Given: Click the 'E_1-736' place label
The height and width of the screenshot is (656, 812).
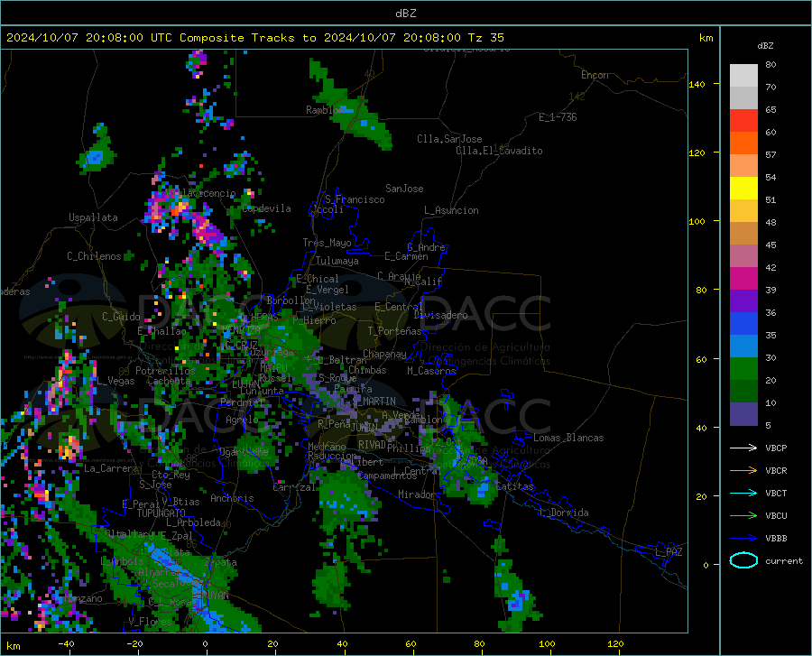Looking at the screenshot, I should pos(558,117).
